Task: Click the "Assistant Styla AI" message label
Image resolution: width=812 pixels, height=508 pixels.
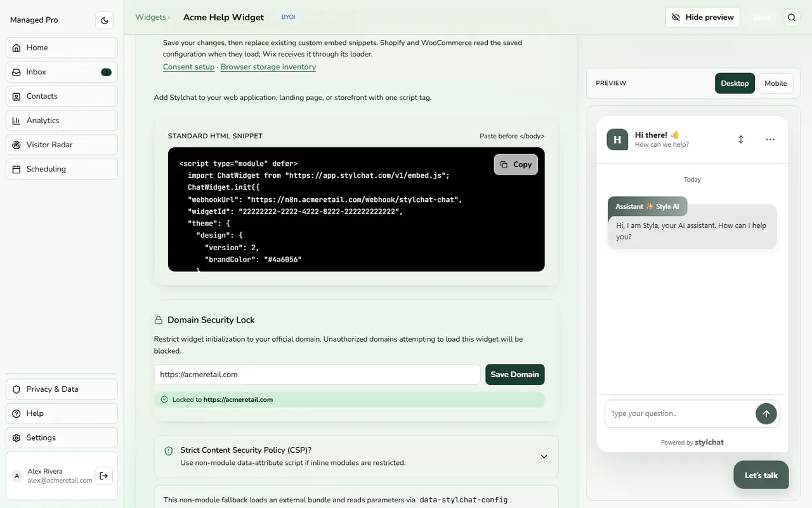Action: 647,206
